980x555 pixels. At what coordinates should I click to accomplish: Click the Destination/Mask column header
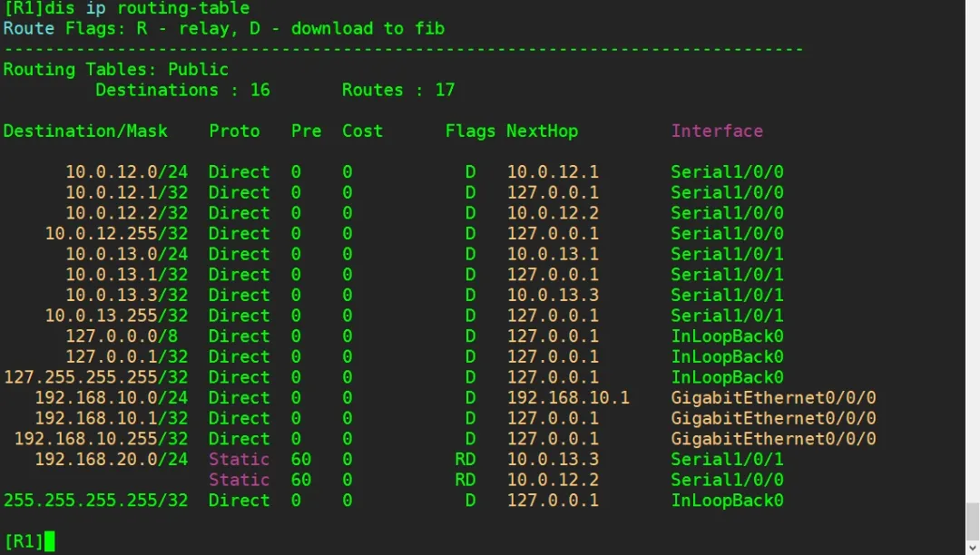(85, 131)
